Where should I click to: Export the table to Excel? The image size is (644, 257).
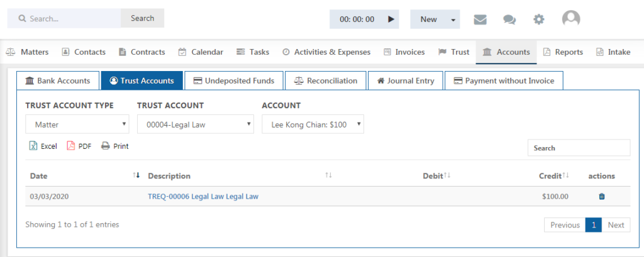(43, 146)
